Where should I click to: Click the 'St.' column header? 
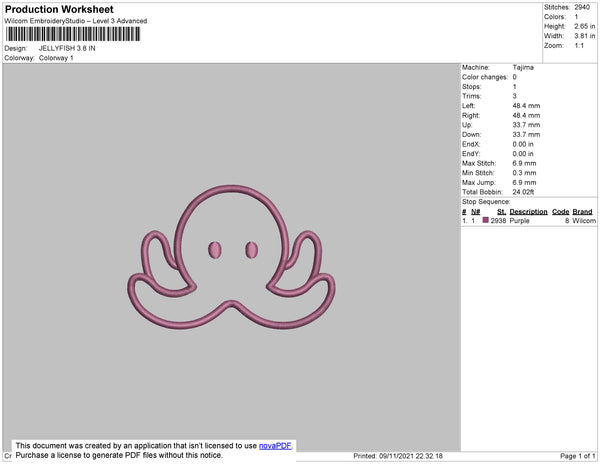[501, 212]
